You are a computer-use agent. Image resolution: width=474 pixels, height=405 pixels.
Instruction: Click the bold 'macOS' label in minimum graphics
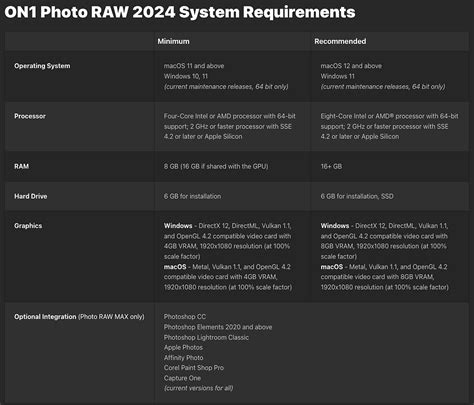[x=175, y=267]
